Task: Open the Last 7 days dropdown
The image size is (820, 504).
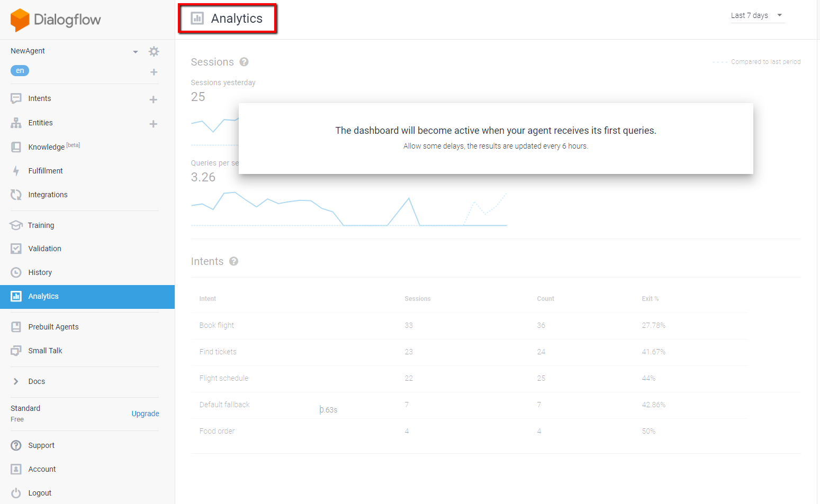Action: click(758, 15)
